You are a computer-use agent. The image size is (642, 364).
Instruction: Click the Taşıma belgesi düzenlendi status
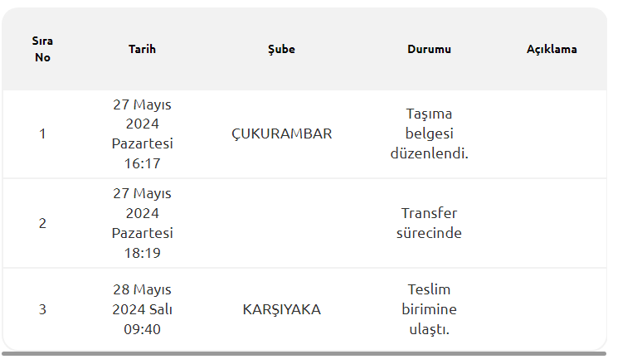coord(429,133)
